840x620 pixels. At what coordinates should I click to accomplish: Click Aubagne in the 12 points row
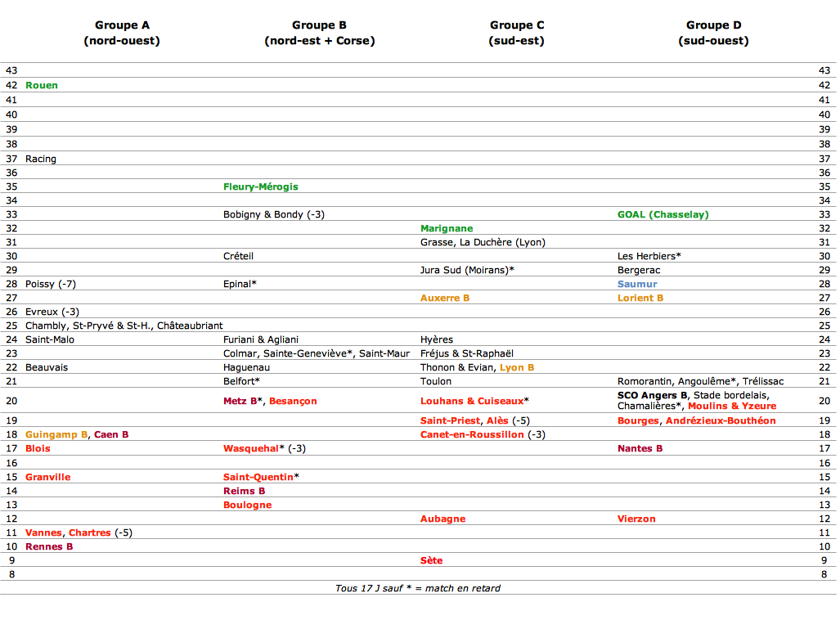(442, 519)
